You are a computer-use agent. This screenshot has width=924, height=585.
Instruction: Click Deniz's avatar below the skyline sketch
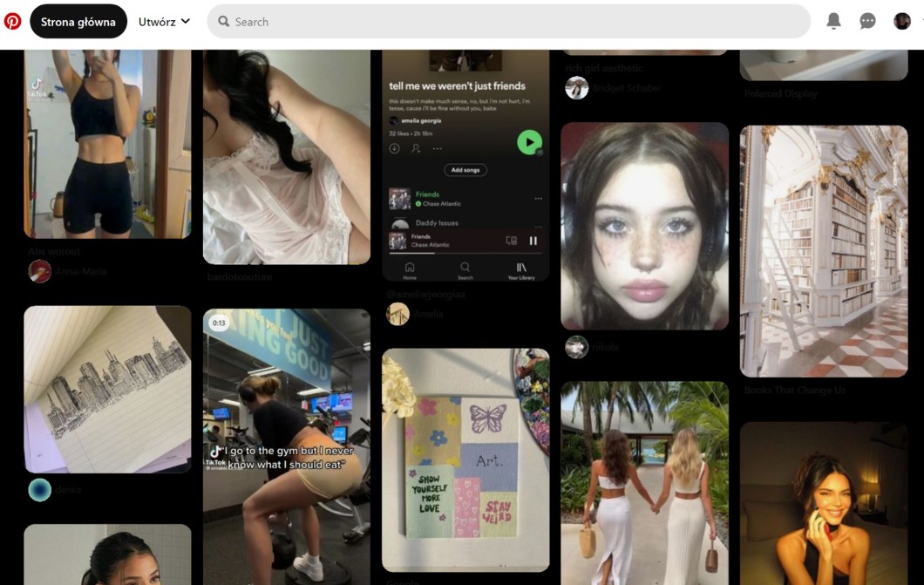[39, 490]
